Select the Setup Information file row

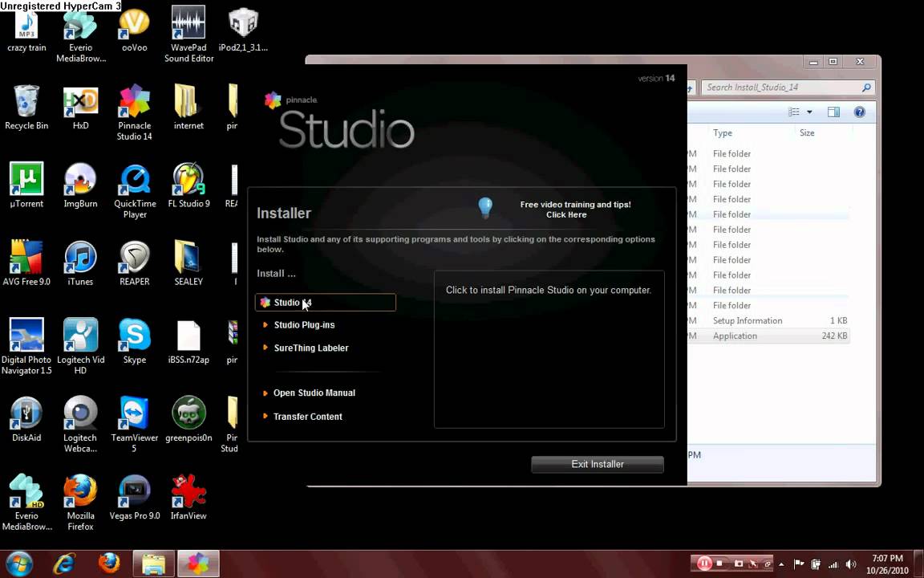pyautogui.click(x=768, y=321)
